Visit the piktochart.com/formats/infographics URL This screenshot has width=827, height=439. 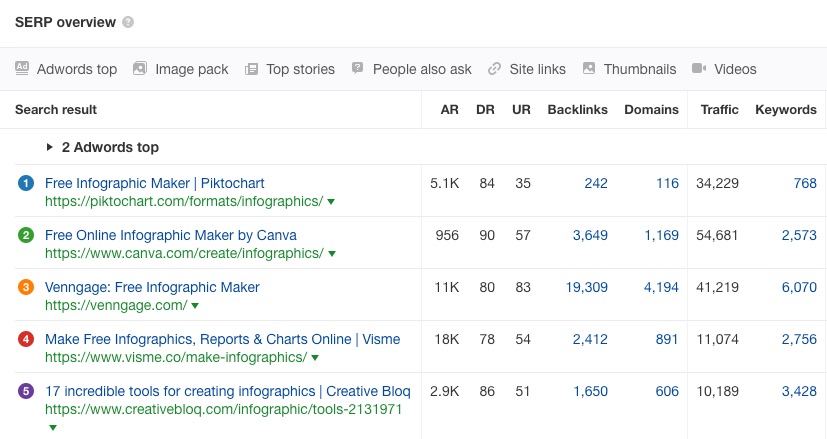click(x=184, y=202)
